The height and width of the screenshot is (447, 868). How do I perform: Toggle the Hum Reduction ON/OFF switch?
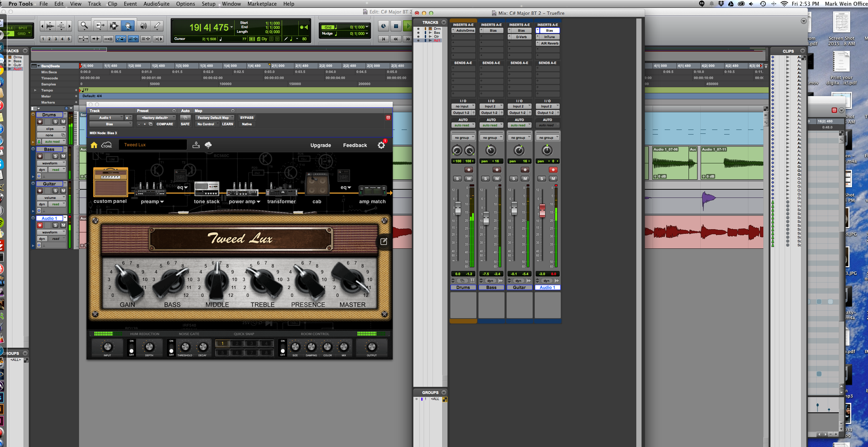point(132,348)
